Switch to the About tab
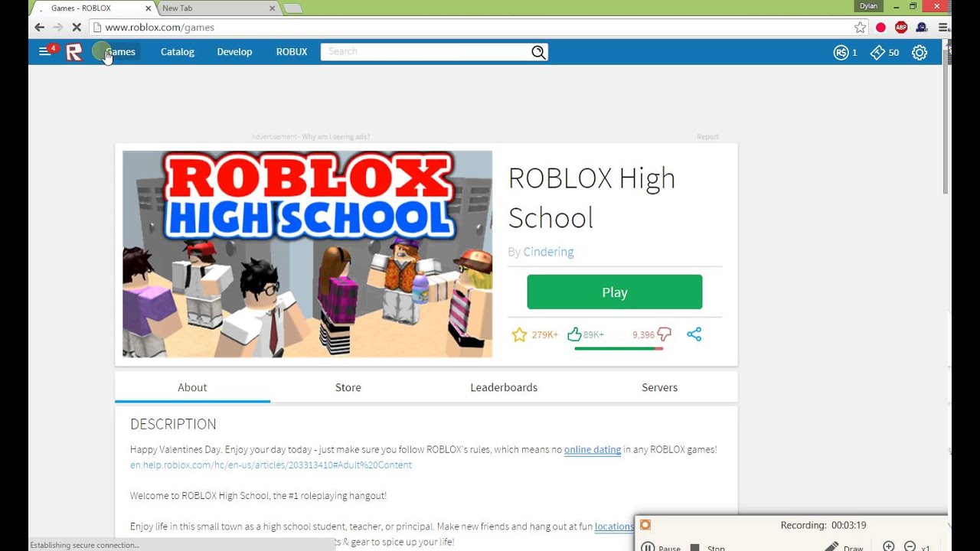The image size is (980, 551). (192, 387)
